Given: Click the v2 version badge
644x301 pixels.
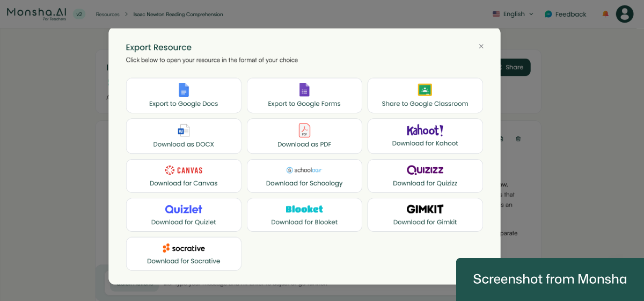Looking at the screenshot, I should 79,14.
